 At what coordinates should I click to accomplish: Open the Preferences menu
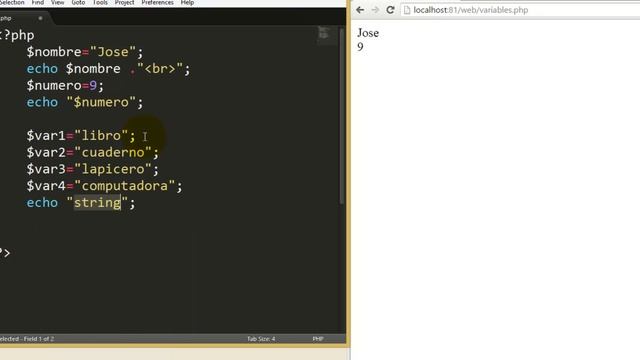[158, 2]
